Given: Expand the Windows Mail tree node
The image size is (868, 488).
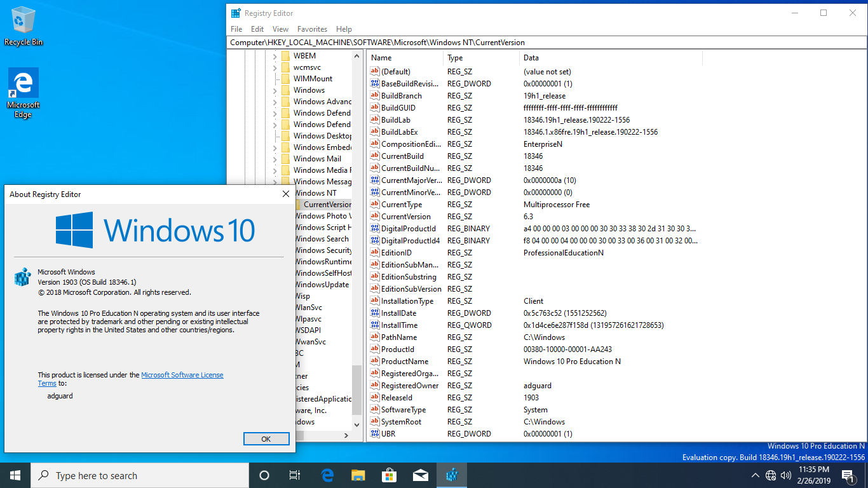Looking at the screenshot, I should (275, 159).
